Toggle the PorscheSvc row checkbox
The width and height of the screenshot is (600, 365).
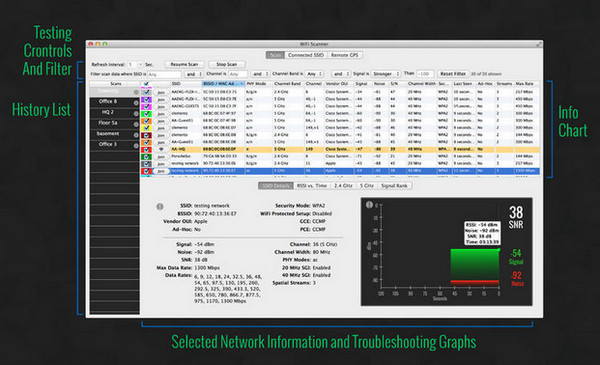point(147,156)
